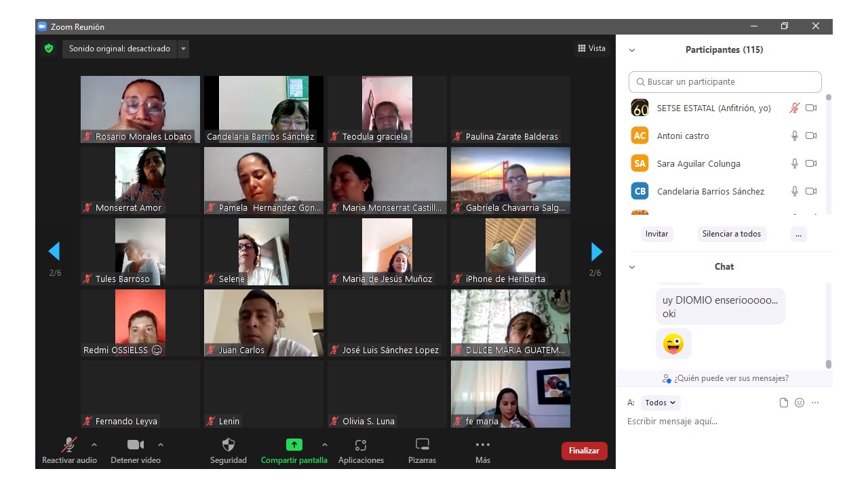Click the chat panel scrollbar
Screen dimensions: 868x488
(x=828, y=364)
